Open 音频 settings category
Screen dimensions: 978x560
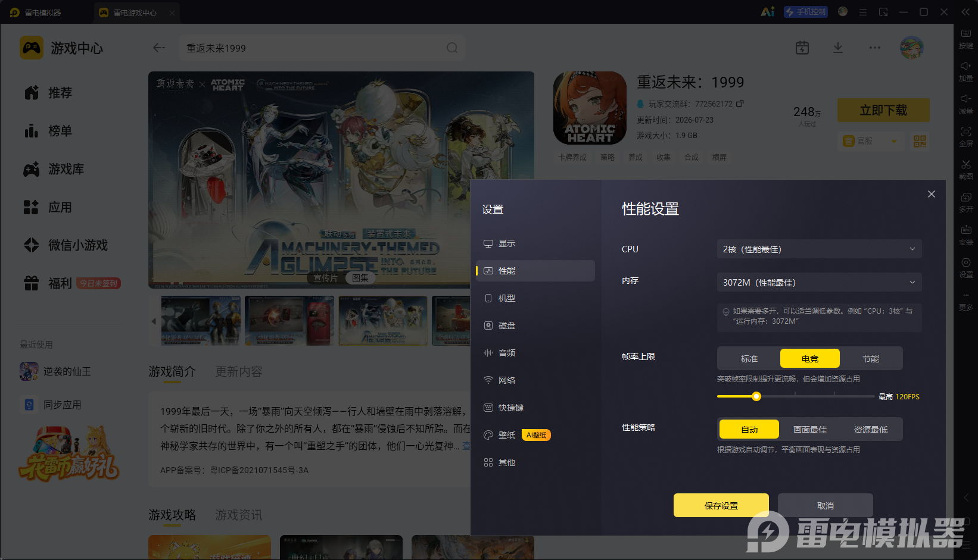535,353
